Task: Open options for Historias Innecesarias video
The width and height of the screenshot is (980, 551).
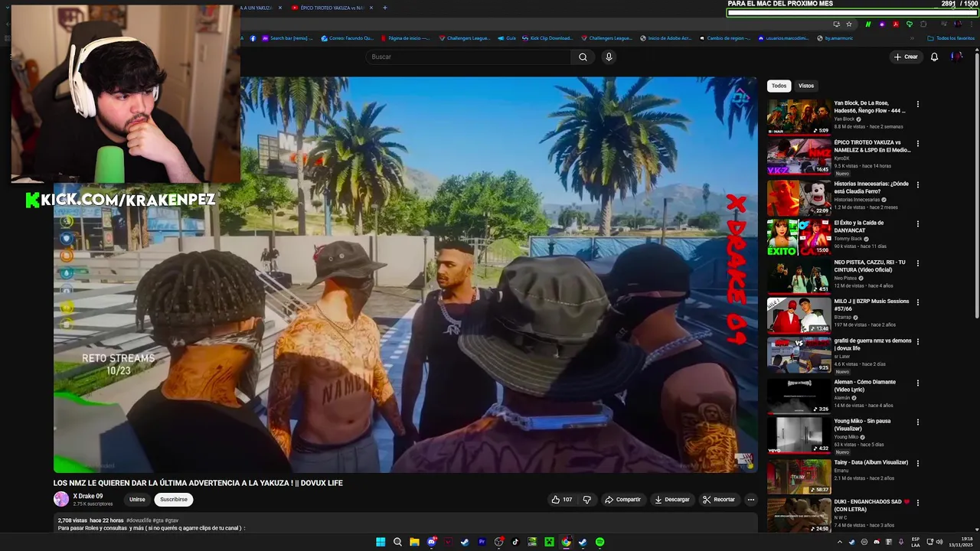Action: [x=918, y=184]
